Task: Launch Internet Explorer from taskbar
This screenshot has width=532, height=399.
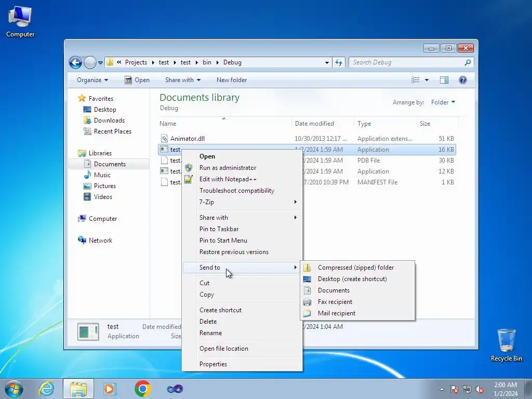Action: [x=46, y=389]
